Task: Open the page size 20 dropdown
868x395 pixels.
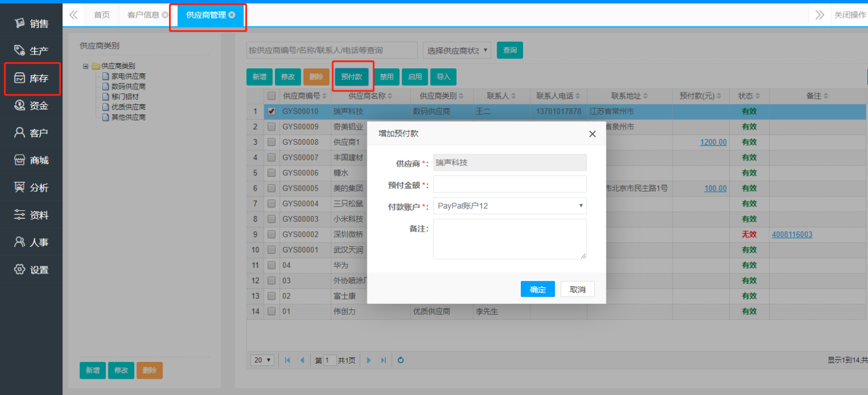Action: pyautogui.click(x=263, y=360)
